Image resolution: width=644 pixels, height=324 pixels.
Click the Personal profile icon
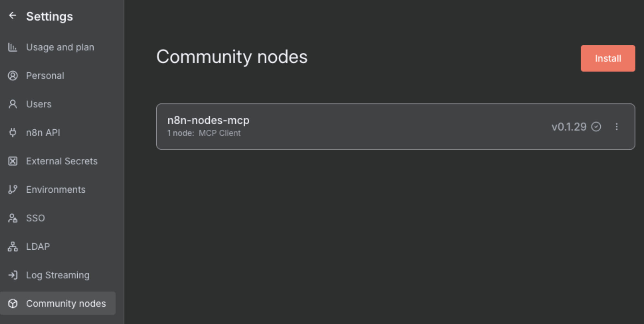pos(13,76)
